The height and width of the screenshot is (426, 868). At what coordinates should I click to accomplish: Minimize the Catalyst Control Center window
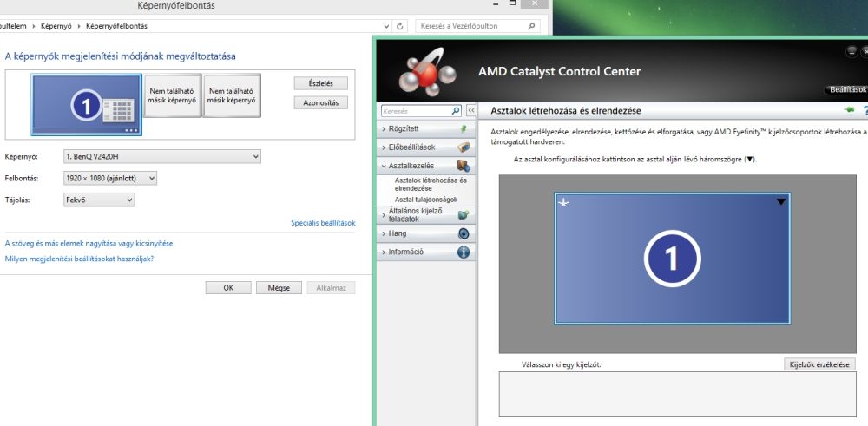tap(852, 51)
